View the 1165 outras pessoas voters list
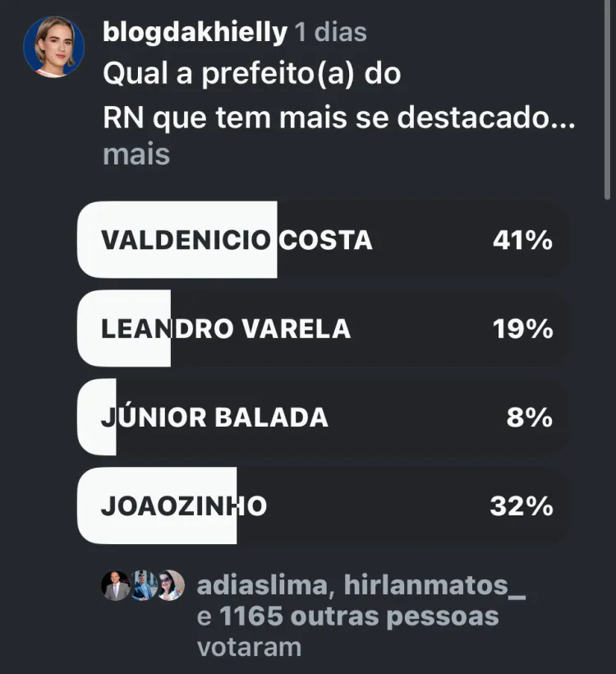 (x=359, y=616)
